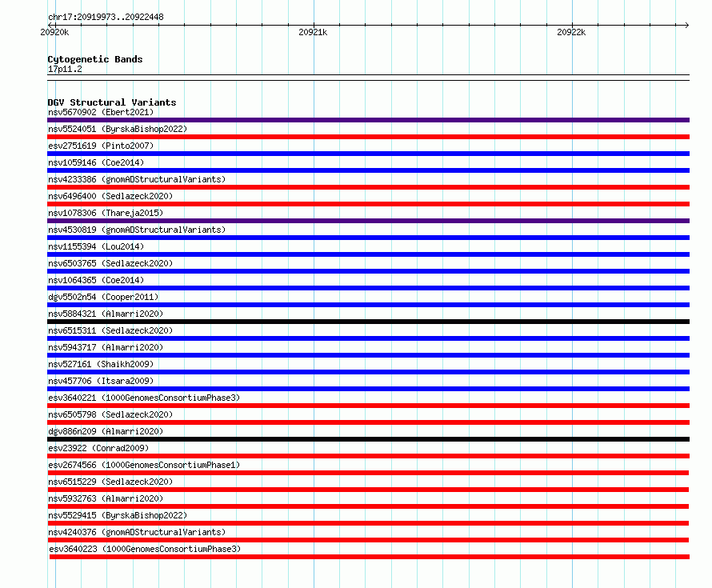The width and height of the screenshot is (712, 588).
Task: Open dgv886n209 (Almarri2020) label
Action: (106, 431)
